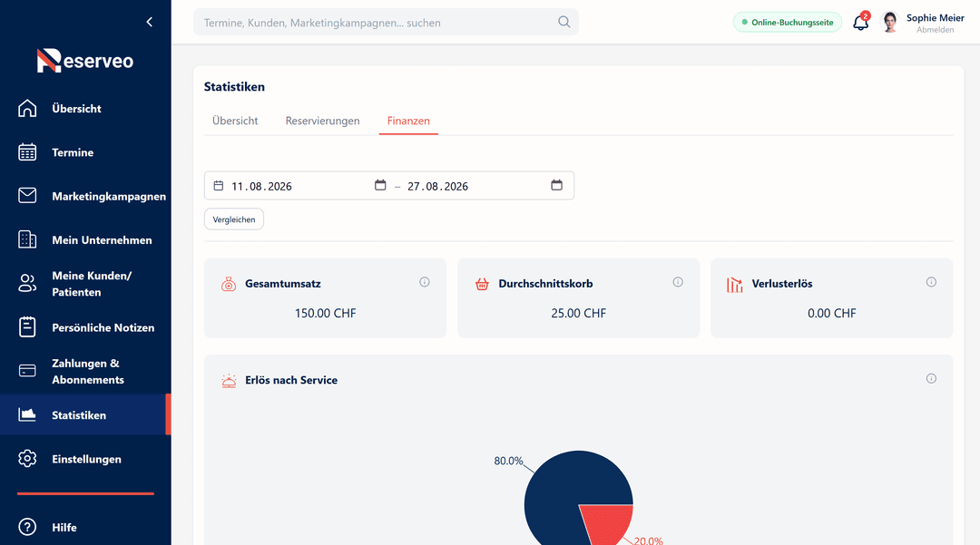Click the Persönliche Notizen notepad icon
The image size is (980, 545).
coord(27,327)
